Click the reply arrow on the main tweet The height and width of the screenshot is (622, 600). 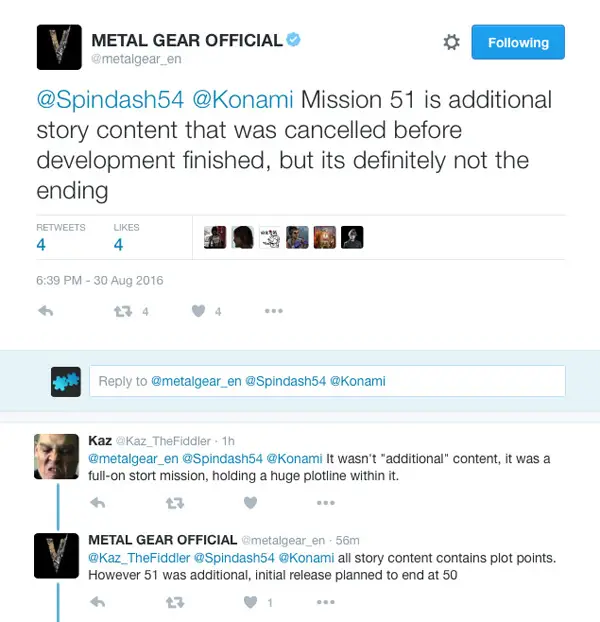46,311
